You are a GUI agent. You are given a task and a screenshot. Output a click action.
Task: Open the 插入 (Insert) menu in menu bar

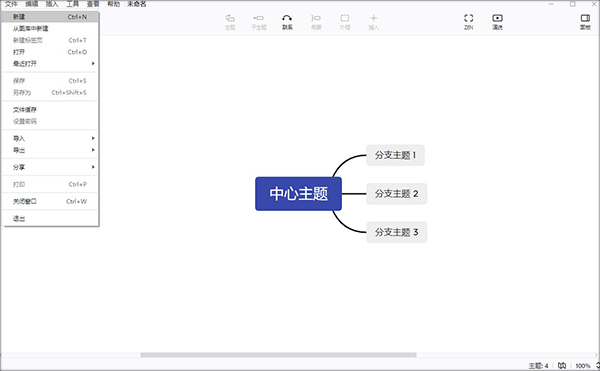(x=52, y=4)
